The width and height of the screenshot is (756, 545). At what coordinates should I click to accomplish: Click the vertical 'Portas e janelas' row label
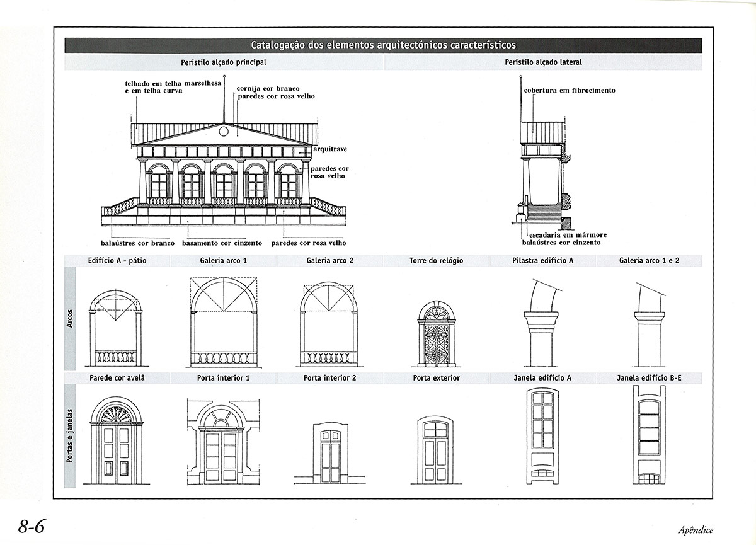pyautogui.click(x=69, y=436)
